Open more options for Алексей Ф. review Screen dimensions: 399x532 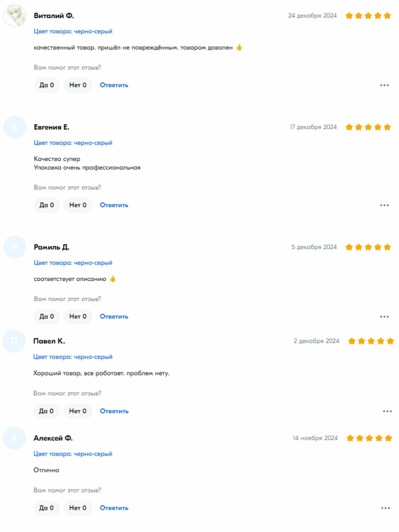pyautogui.click(x=385, y=508)
